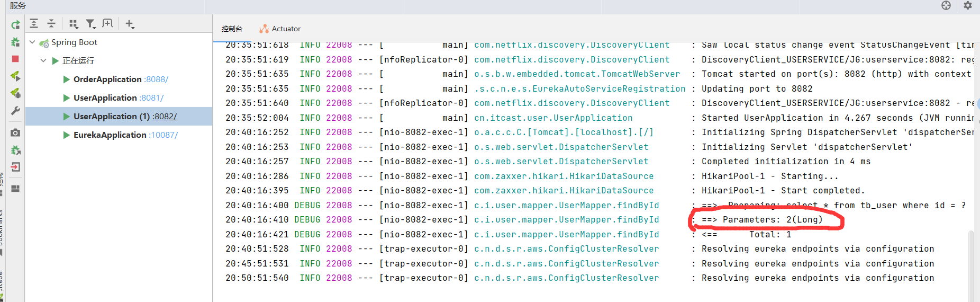
Task: Click green run icon beside EurekaApplication
Action: click(x=67, y=135)
